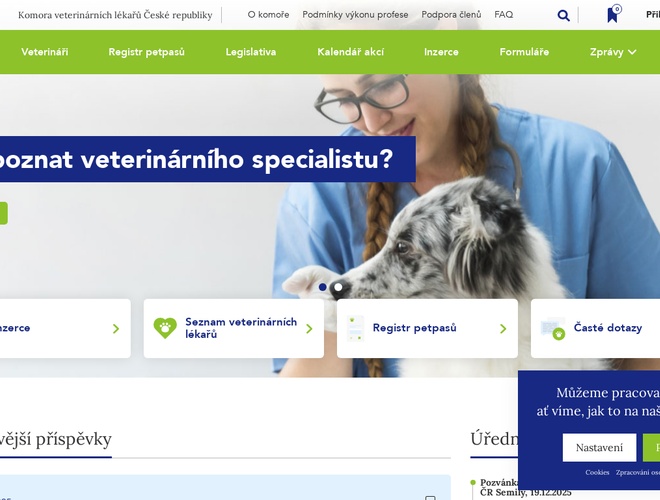Go to Legislativa section
The width and height of the screenshot is (660, 500).
[251, 52]
